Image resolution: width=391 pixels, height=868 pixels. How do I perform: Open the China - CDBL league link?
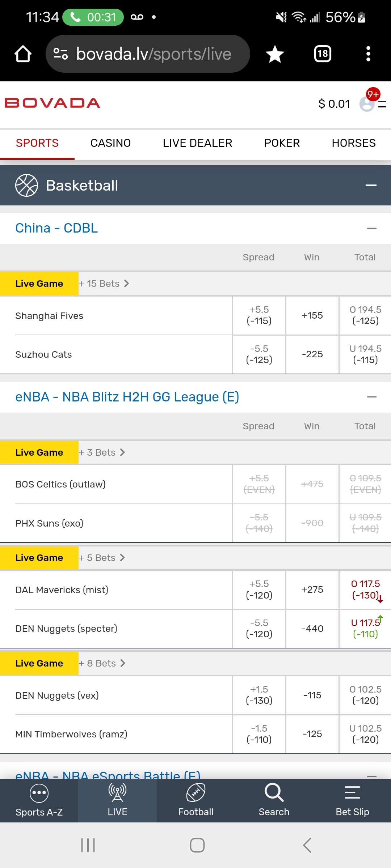click(56, 228)
